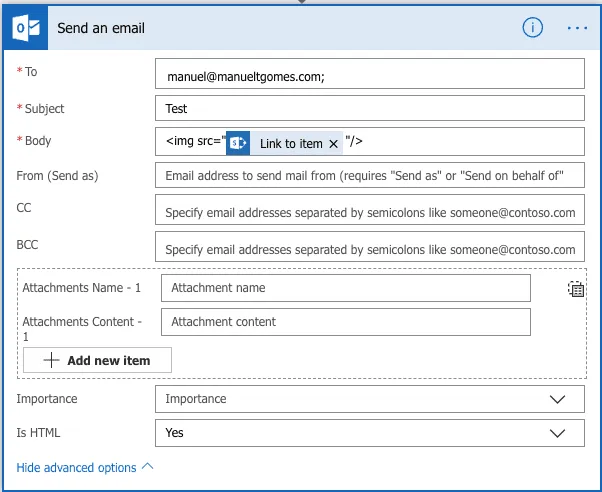Switch attachments to array input mode
This screenshot has width=602, height=492.
575,289
